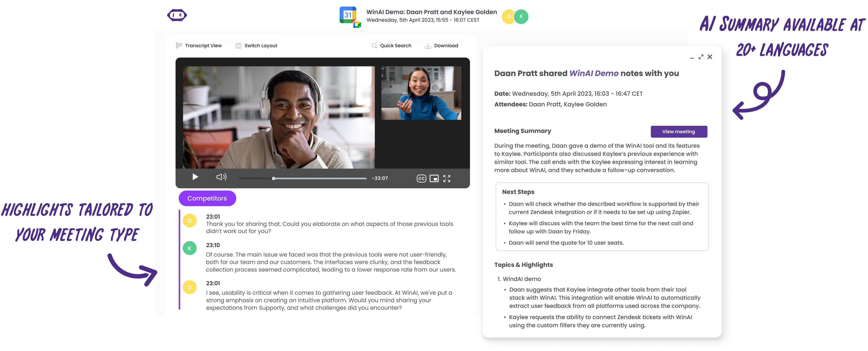868x351 pixels.
Task: Open Transcript View
Action: (x=199, y=45)
